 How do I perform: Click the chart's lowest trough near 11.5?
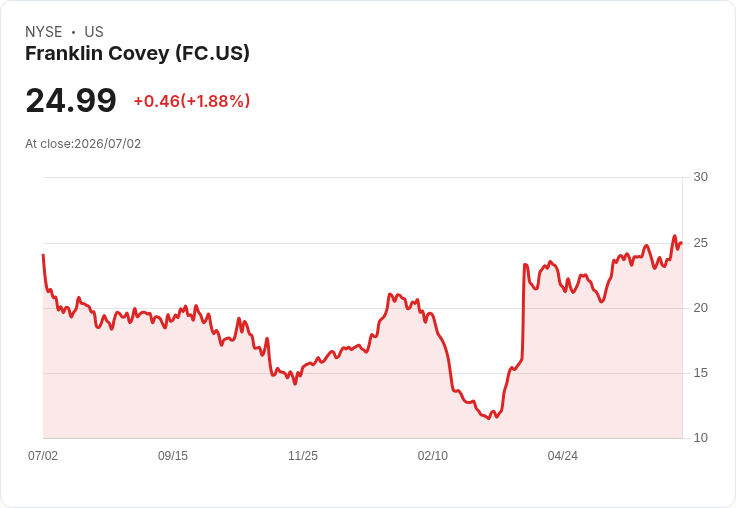pos(489,418)
